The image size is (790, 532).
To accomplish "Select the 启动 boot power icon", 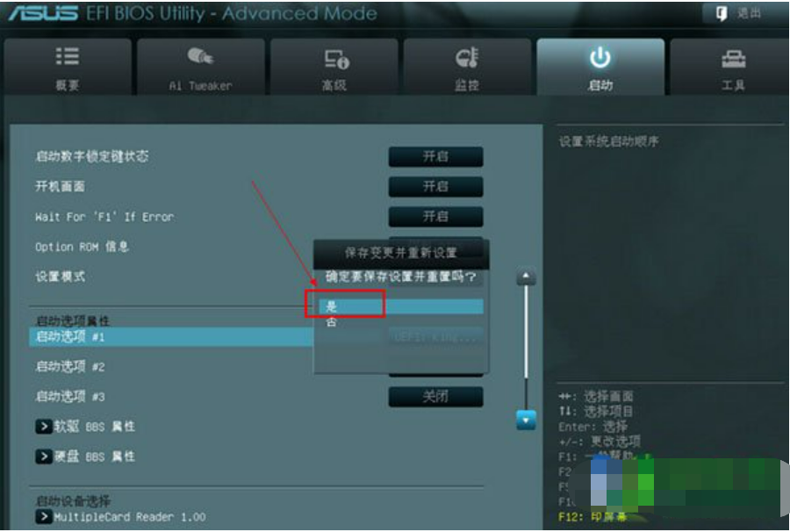I will (600, 57).
